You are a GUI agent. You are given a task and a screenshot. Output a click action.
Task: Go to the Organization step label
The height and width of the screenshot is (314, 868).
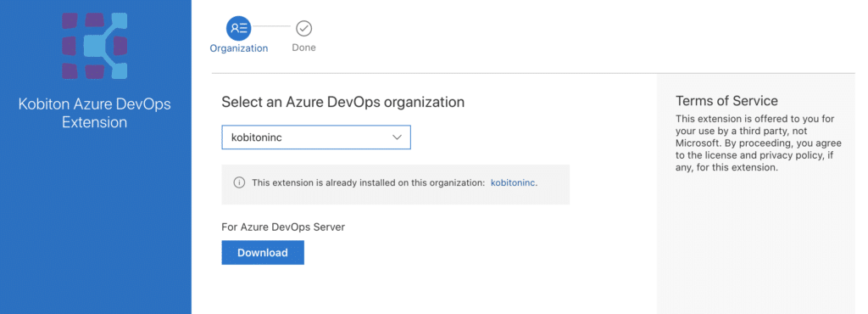tap(238, 48)
